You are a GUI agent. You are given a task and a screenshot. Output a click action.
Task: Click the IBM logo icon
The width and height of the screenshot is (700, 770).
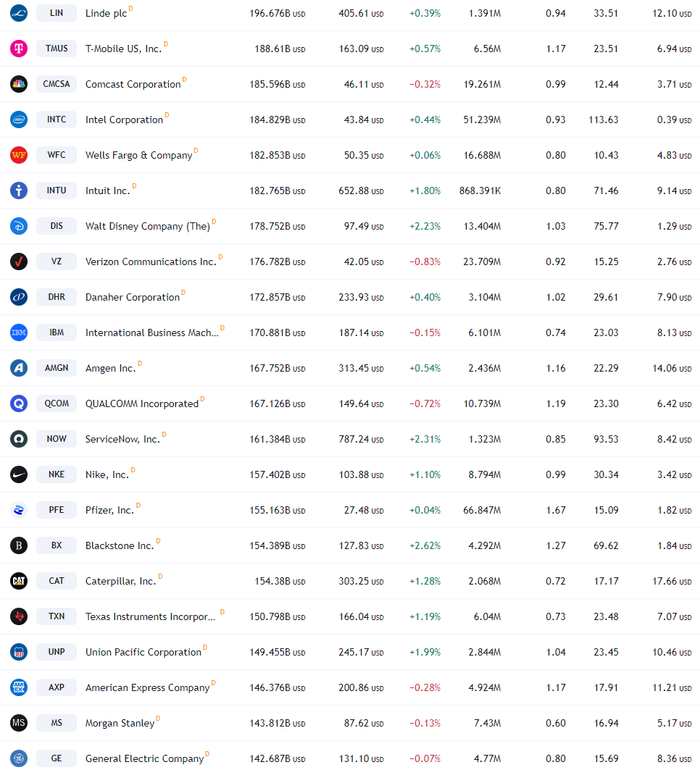pos(19,332)
